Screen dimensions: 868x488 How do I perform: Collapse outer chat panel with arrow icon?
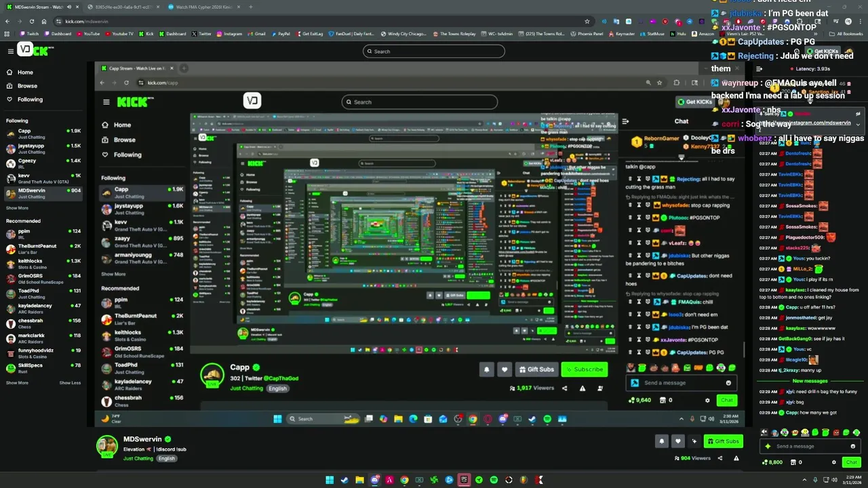coord(759,68)
